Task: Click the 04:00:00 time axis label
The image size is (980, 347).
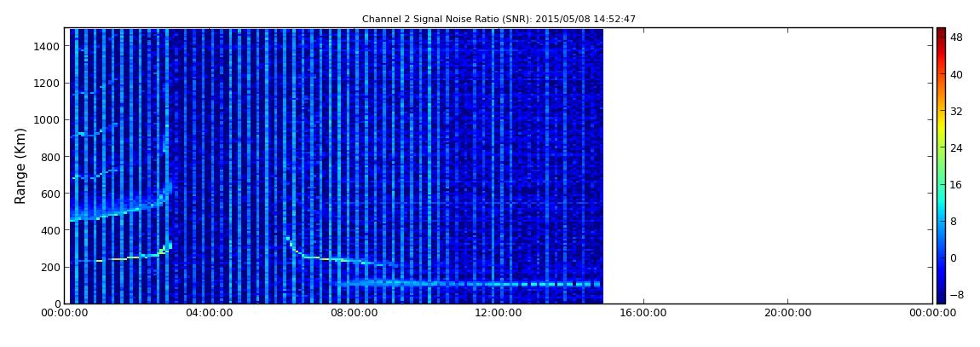Action: [x=209, y=313]
